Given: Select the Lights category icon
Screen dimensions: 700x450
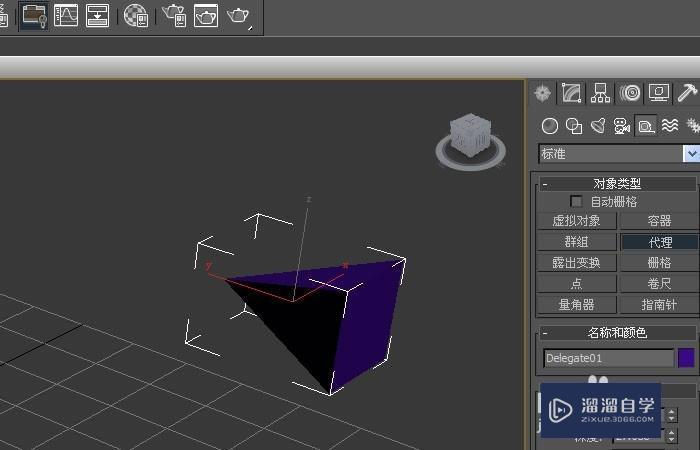Looking at the screenshot, I should (598, 126).
